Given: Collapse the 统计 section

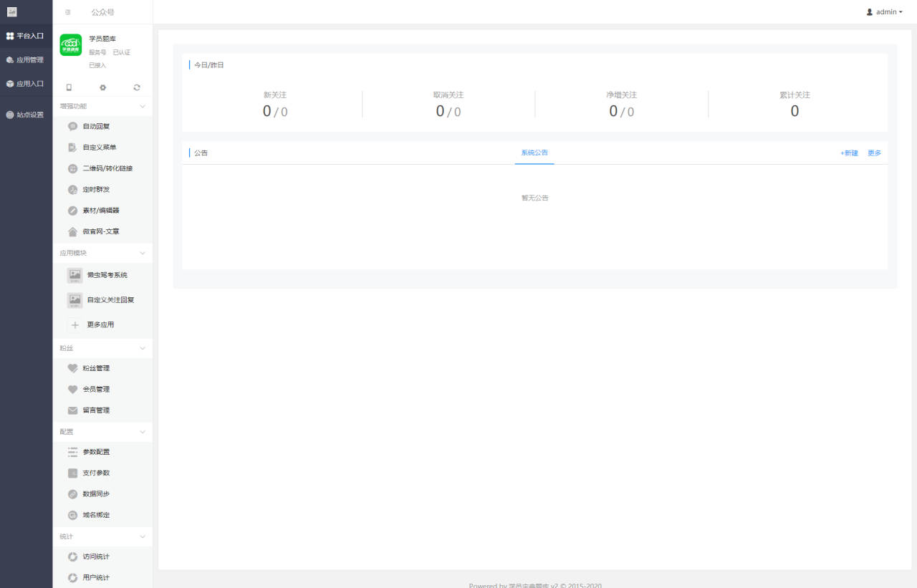Looking at the screenshot, I should pos(142,536).
